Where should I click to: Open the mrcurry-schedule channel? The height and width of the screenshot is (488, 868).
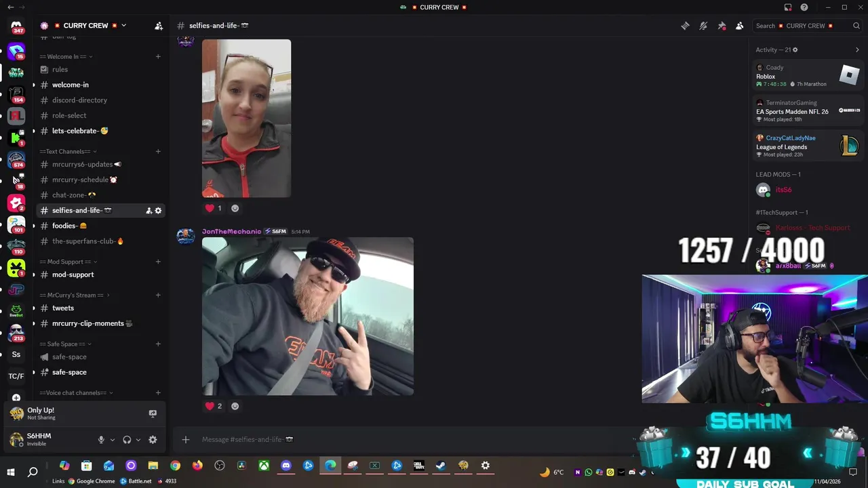tap(101, 180)
